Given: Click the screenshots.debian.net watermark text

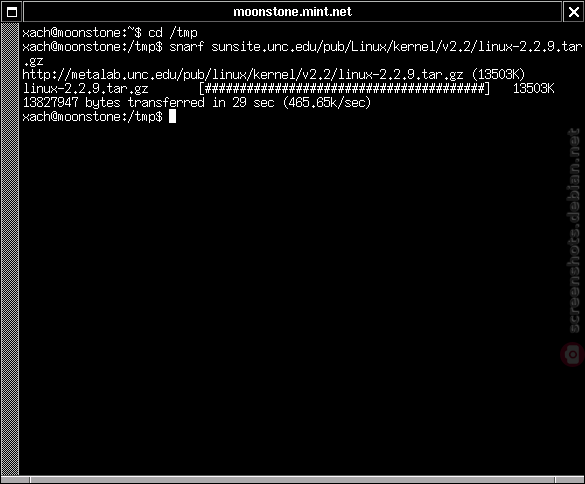Looking at the screenshot, I should point(574,230).
